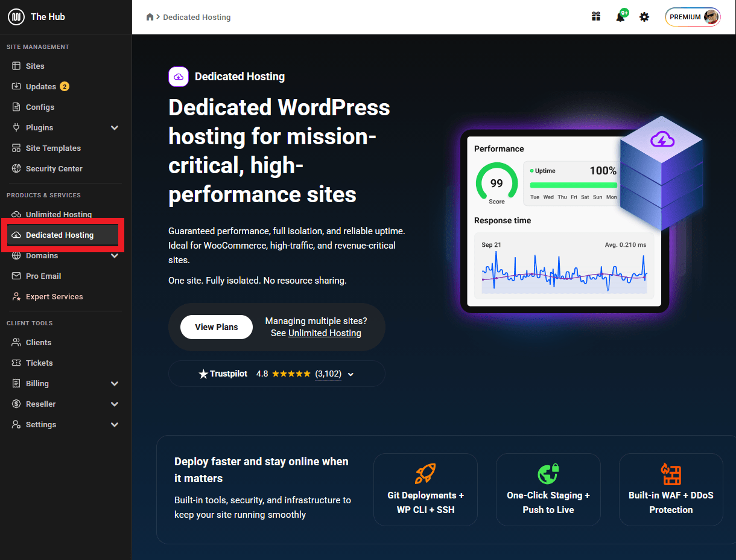The height and width of the screenshot is (560, 736).
Task: Go to home via breadcrumb house icon
Action: coord(150,17)
